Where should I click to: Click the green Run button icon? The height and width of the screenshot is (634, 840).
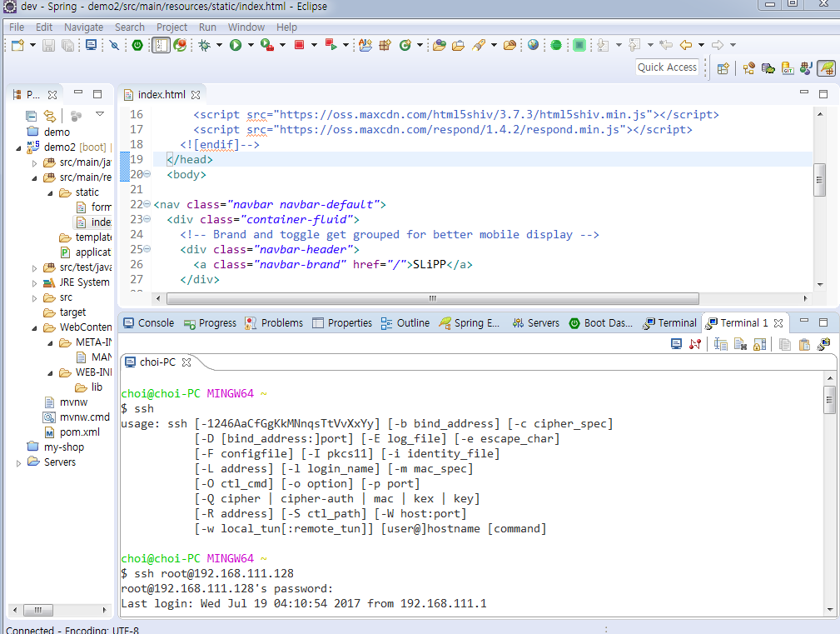coord(236,45)
